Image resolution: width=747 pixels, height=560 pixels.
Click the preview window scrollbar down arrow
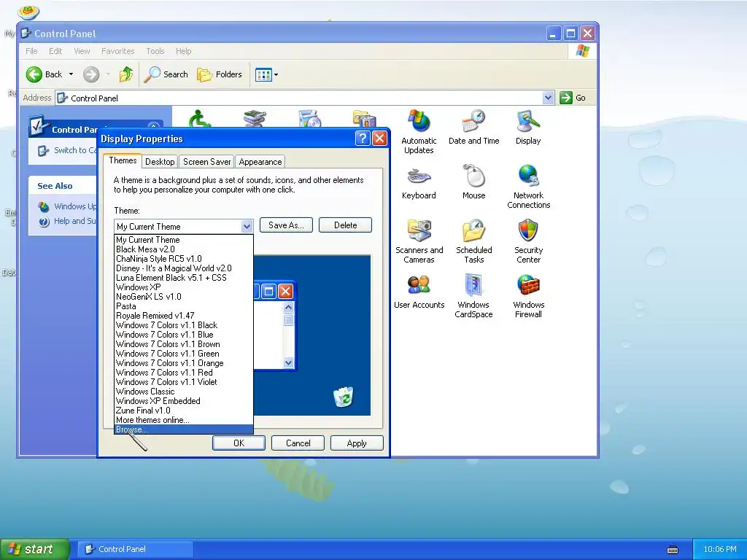click(288, 363)
